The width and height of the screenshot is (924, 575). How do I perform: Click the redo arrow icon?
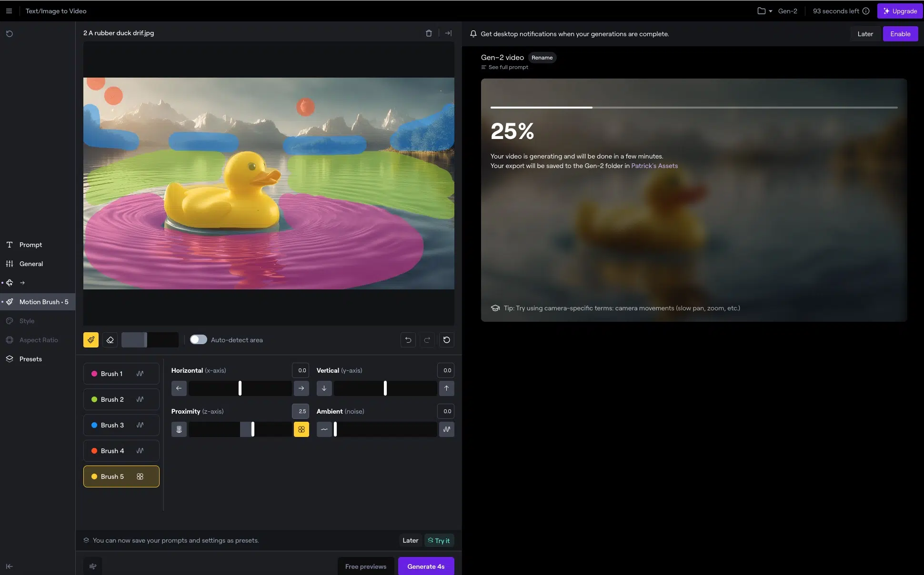[x=427, y=340]
